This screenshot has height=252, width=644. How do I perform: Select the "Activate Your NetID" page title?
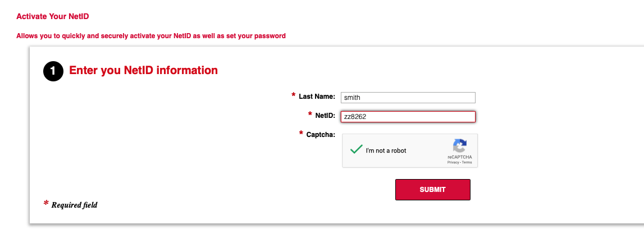pyautogui.click(x=53, y=16)
